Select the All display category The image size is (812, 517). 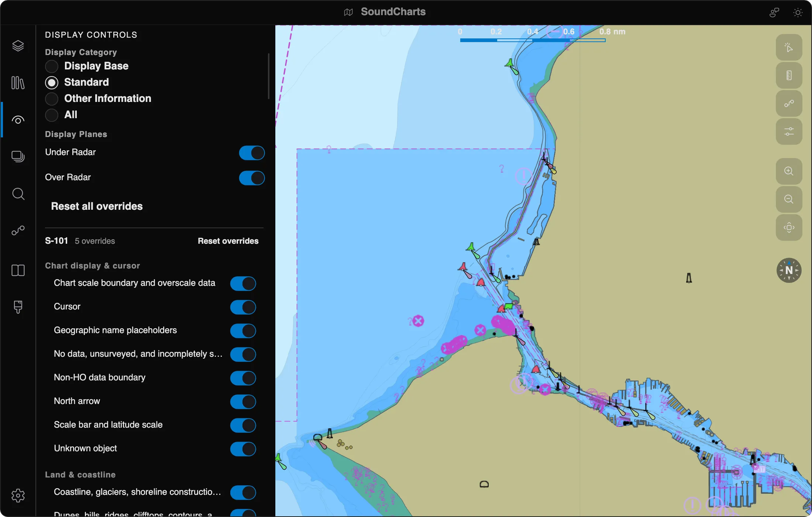(x=52, y=115)
